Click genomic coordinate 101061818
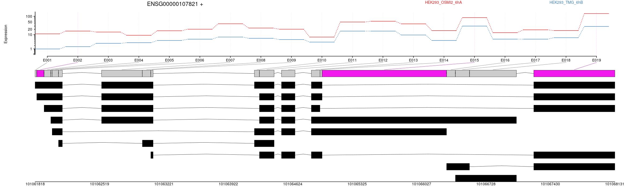 tap(35, 184)
